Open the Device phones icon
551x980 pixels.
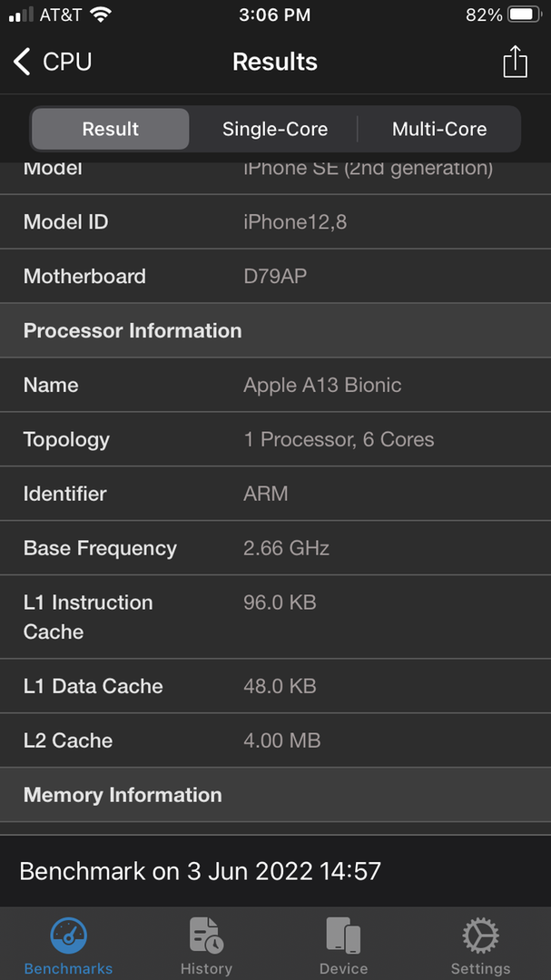(x=343, y=935)
